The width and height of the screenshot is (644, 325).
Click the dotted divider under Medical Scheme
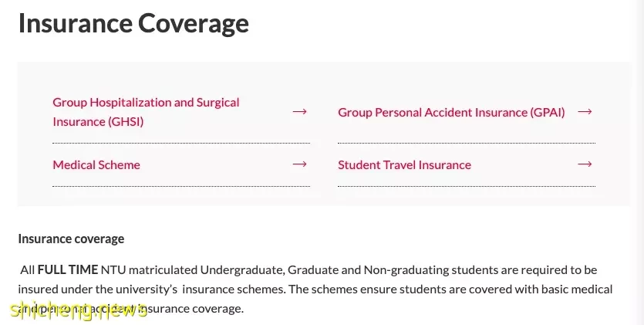coord(181,186)
